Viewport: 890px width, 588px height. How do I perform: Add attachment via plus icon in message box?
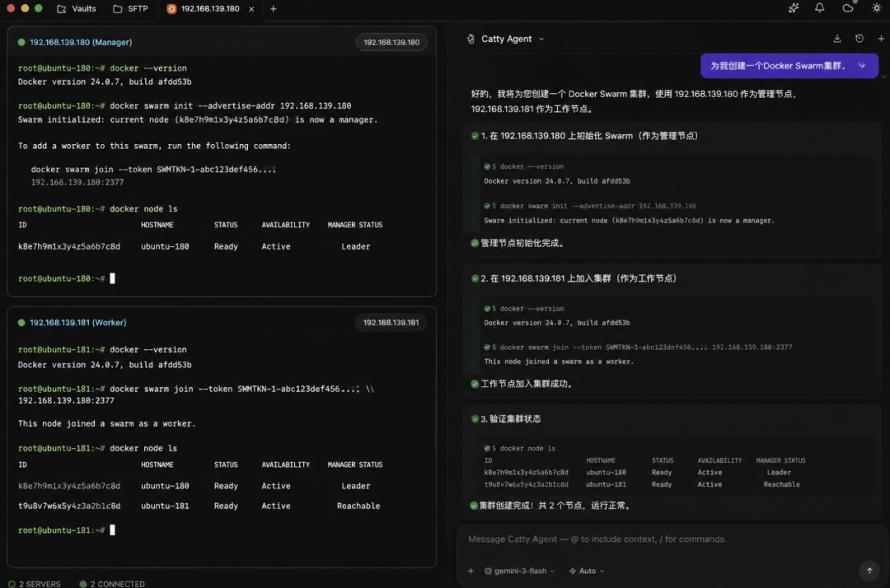click(x=471, y=571)
